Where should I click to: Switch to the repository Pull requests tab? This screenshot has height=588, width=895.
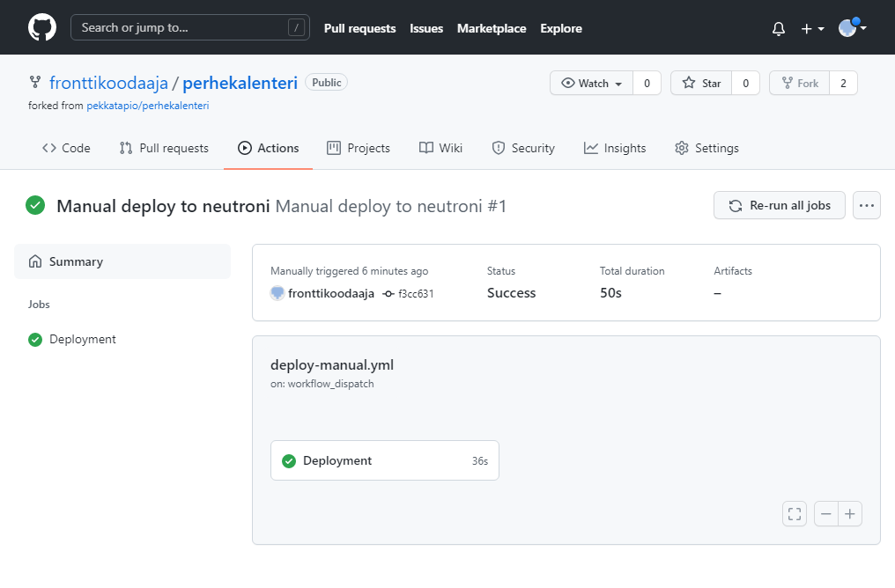coord(164,148)
